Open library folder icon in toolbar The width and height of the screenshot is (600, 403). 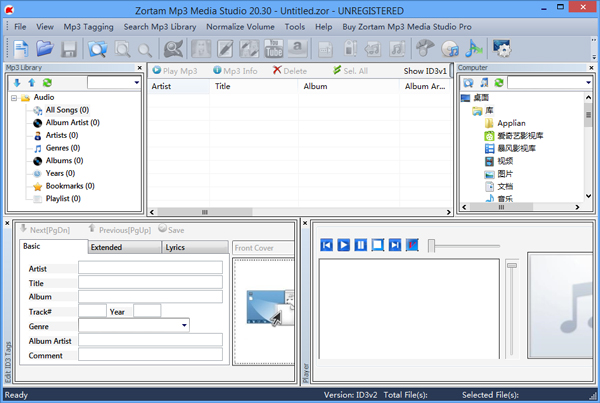(x=45, y=49)
